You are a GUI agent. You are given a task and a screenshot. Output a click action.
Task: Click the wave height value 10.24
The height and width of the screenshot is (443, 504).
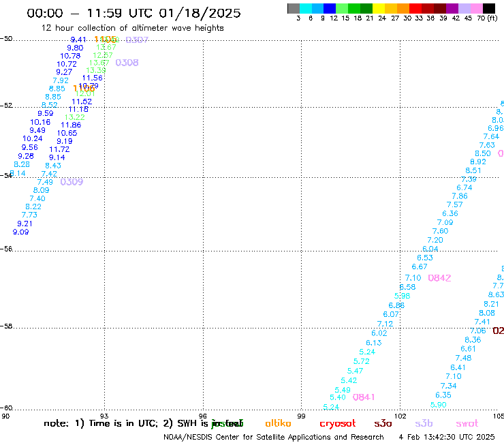tap(33, 138)
